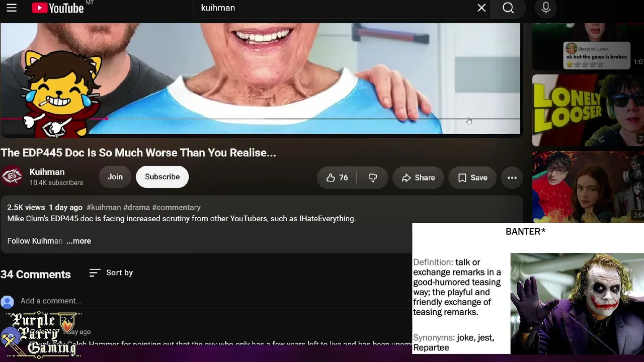
Task: Dislike the video with thumbs-down
Action: [x=373, y=177]
